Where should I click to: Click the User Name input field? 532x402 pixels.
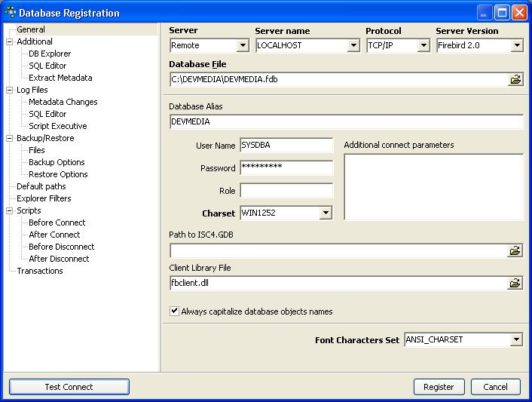coord(286,146)
